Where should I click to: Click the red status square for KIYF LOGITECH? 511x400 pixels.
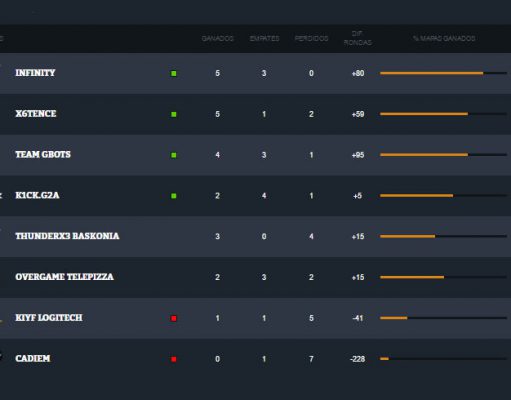(174, 318)
